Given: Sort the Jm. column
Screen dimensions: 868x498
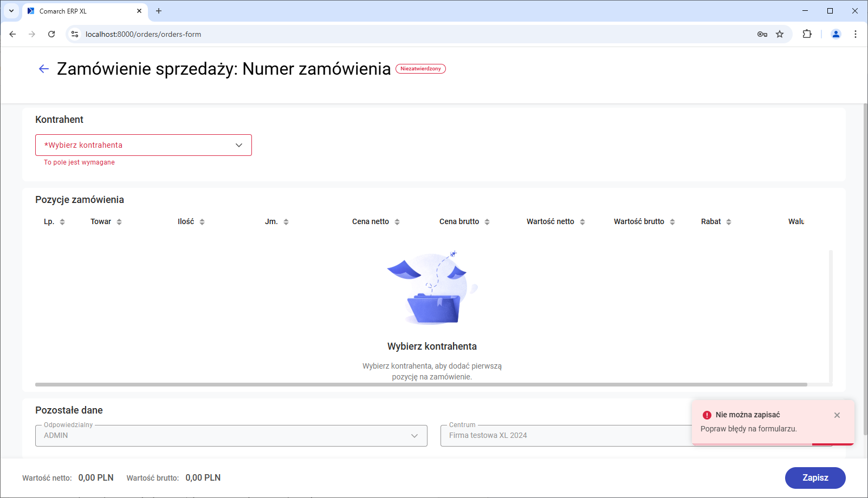Looking at the screenshot, I should click(x=286, y=221).
